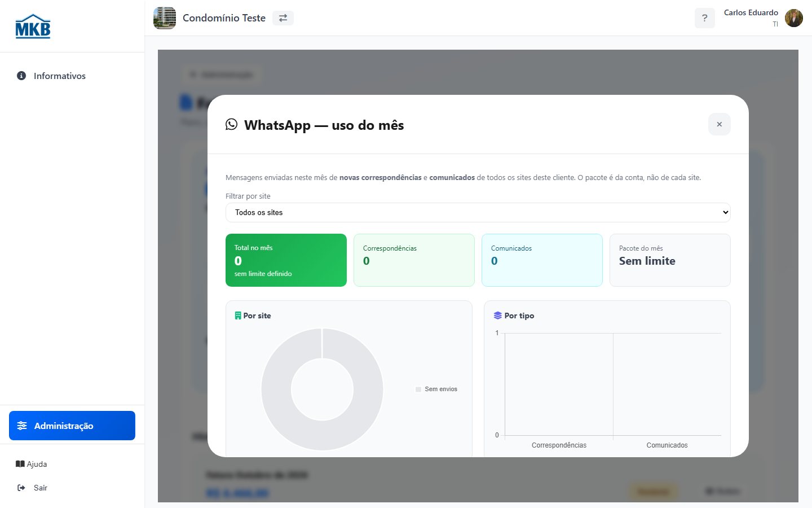The width and height of the screenshot is (812, 508).
Task: Click the switch condominium arrows button
Action: 283,18
